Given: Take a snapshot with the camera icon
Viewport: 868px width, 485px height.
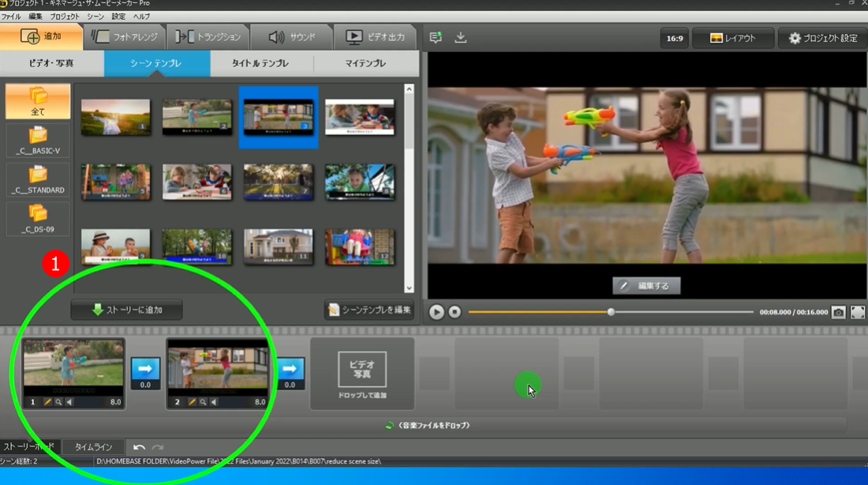Looking at the screenshot, I should click(x=838, y=312).
